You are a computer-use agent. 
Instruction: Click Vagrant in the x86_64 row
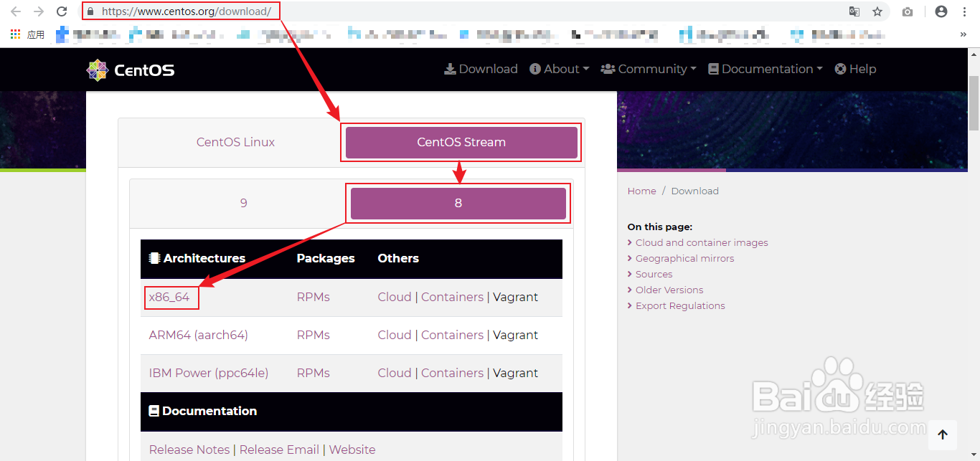click(x=515, y=297)
